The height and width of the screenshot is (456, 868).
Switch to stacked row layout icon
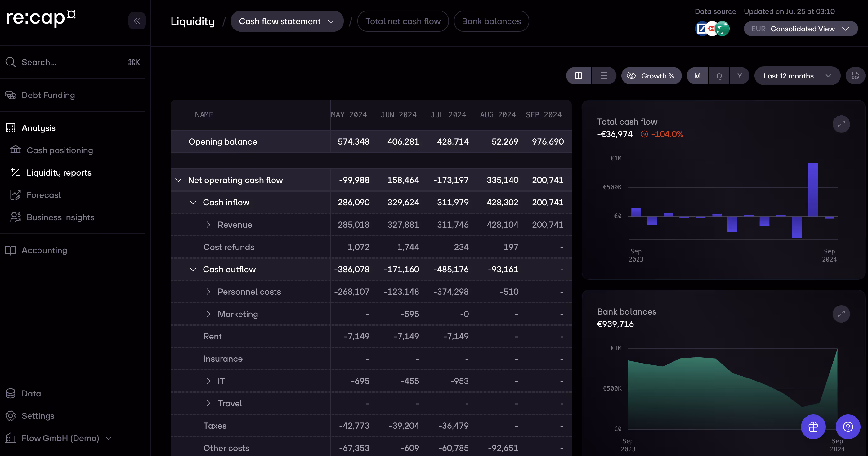click(x=603, y=76)
